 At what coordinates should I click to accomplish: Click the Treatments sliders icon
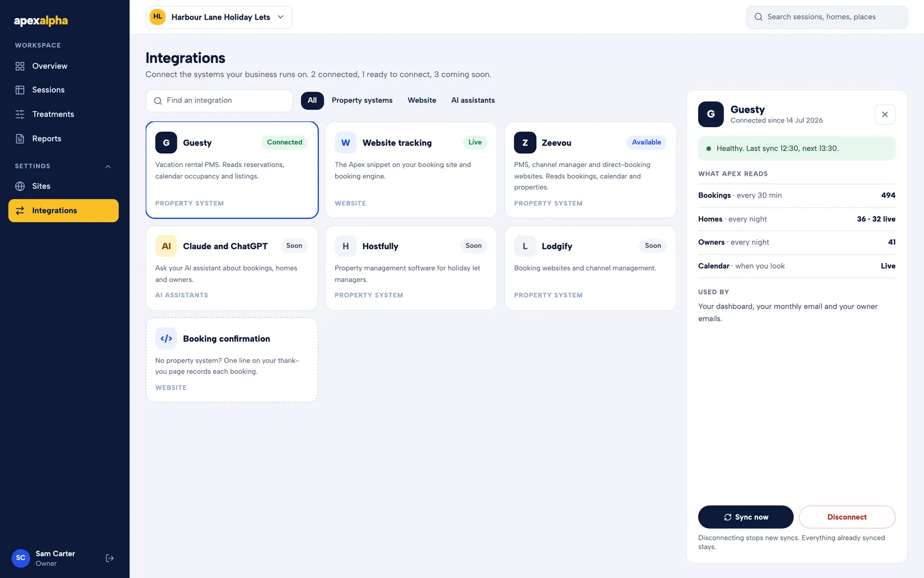[20, 114]
